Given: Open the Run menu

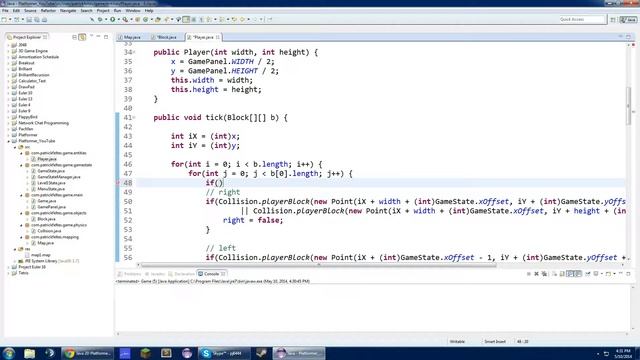Looking at the screenshot, I should point(118,11).
